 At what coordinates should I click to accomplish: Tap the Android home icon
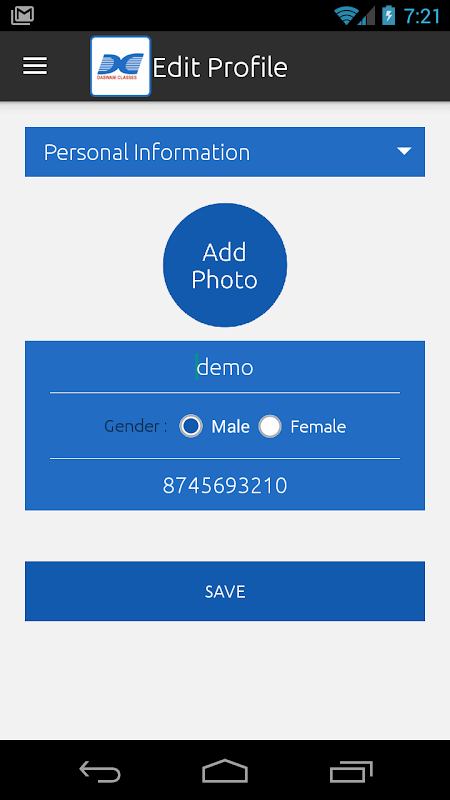[225, 770]
